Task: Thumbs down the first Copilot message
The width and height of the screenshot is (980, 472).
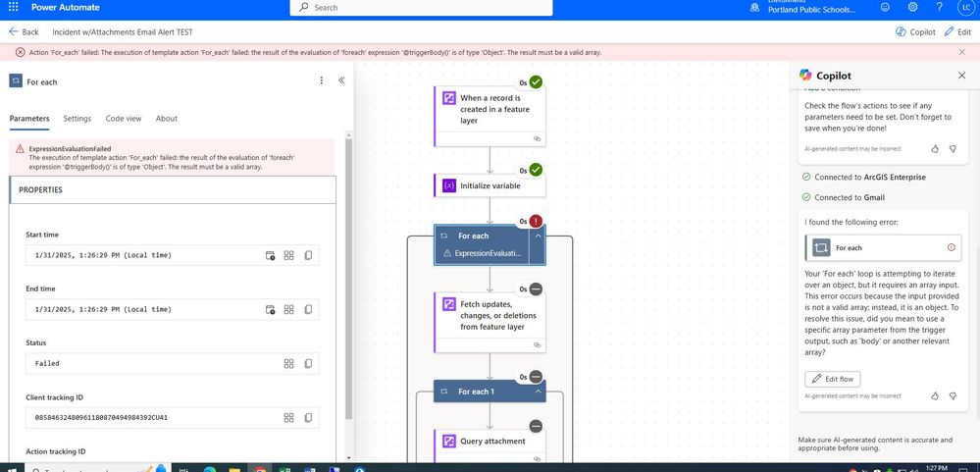Action: [x=953, y=149]
